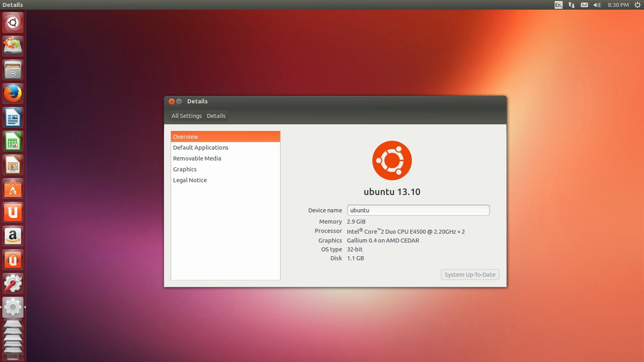This screenshot has width=644, height=362.
Task: Open LibreOffice Calc spreadsheet
Action: pyautogui.click(x=13, y=141)
